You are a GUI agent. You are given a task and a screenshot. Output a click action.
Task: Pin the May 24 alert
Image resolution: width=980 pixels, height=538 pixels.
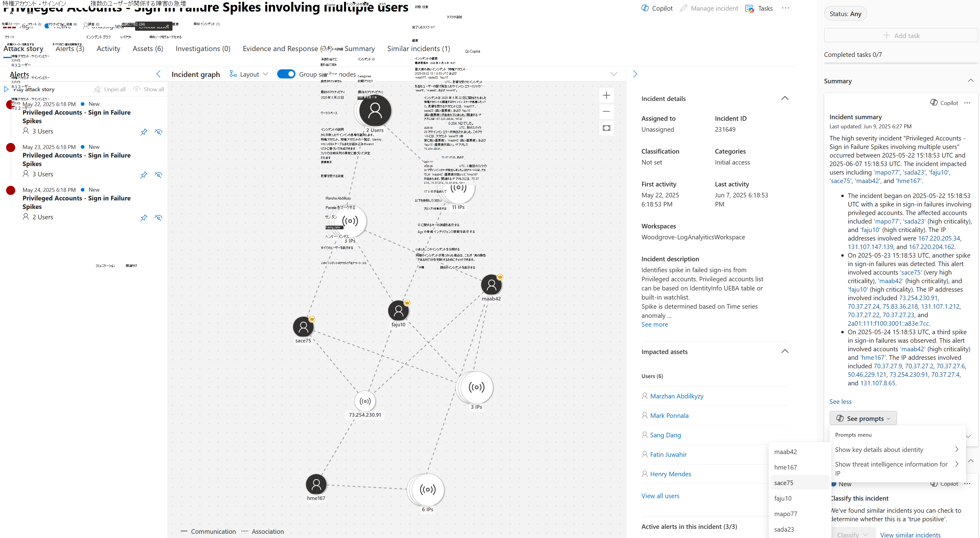[143, 218]
